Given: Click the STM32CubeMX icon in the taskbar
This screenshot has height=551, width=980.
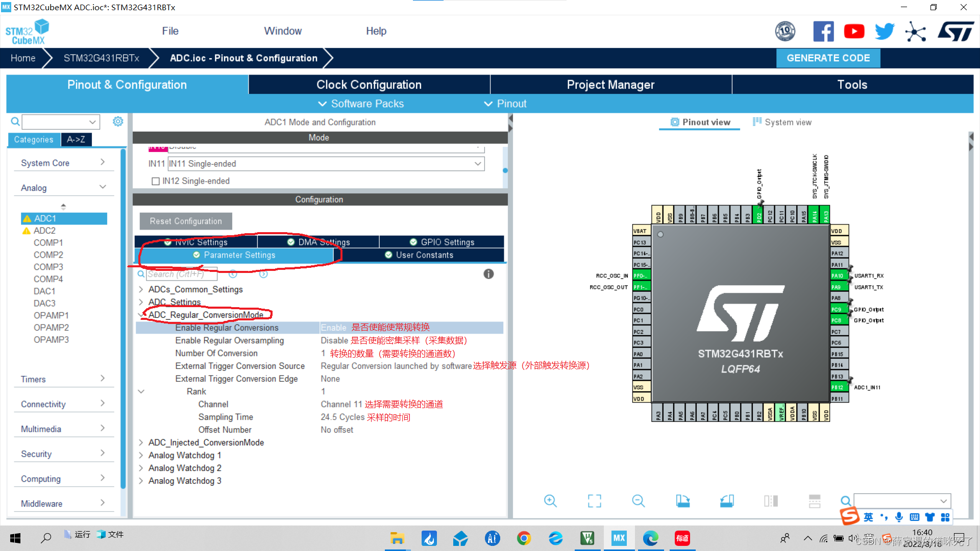Looking at the screenshot, I should click(x=619, y=538).
